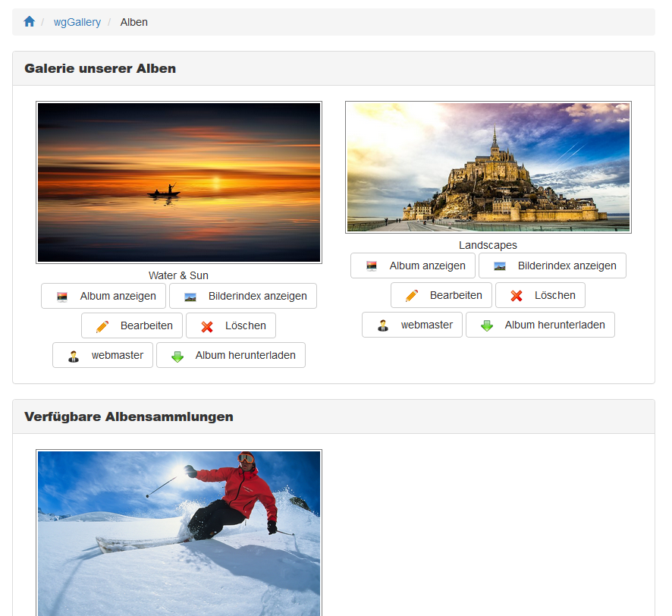Click the Water & Sun sunset thumbnail
Viewport: 672px width, 616px height.
click(179, 183)
